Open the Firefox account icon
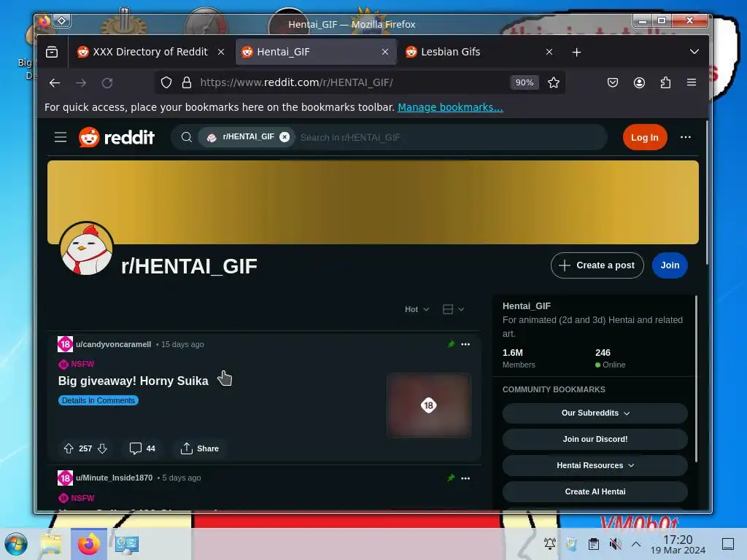 coord(639,82)
